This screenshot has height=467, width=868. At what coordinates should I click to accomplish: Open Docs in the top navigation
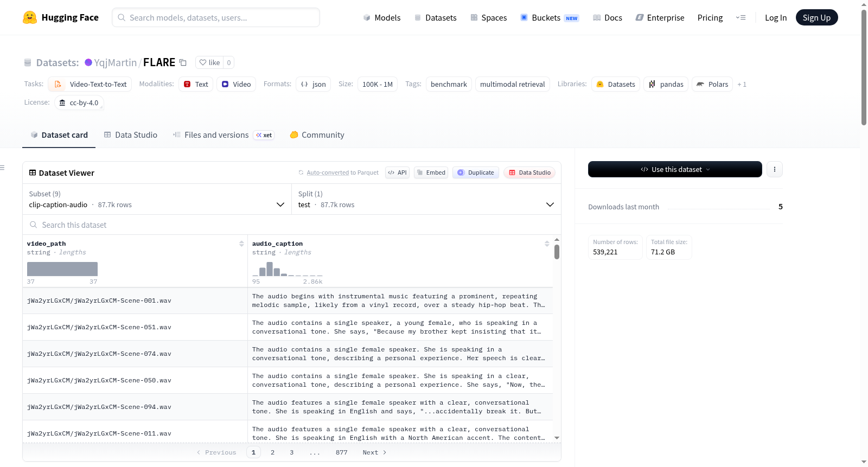point(608,17)
